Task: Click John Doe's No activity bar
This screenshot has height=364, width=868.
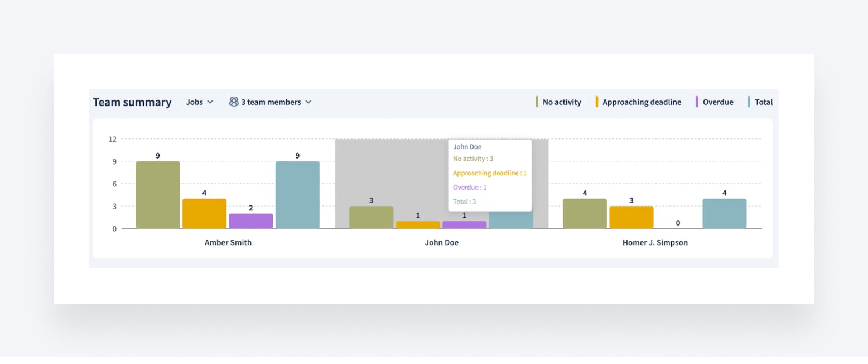Action: tap(372, 217)
